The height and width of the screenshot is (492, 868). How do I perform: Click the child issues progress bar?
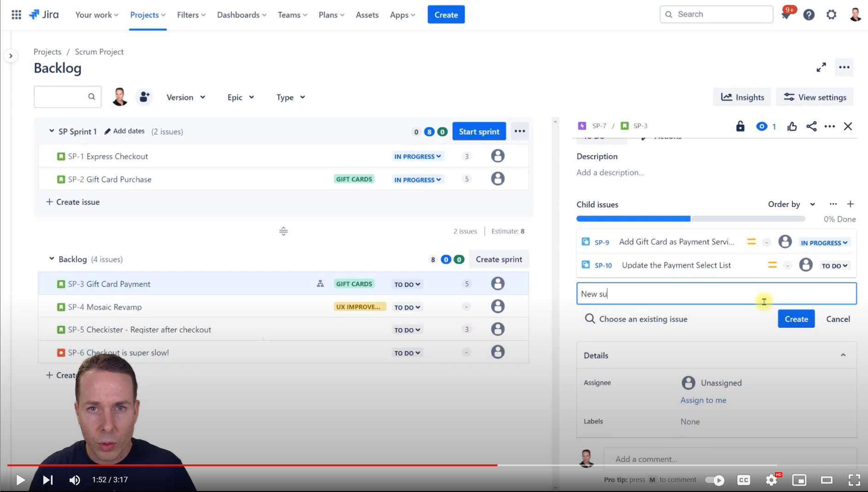(x=691, y=219)
